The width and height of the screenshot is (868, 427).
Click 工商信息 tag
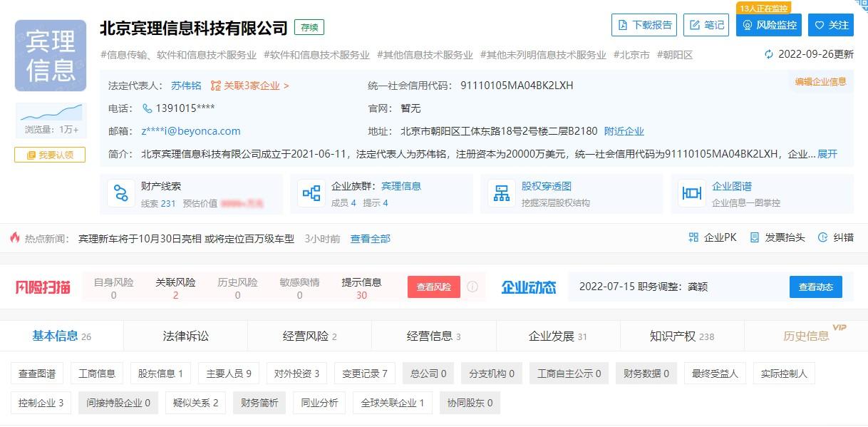[97, 373]
